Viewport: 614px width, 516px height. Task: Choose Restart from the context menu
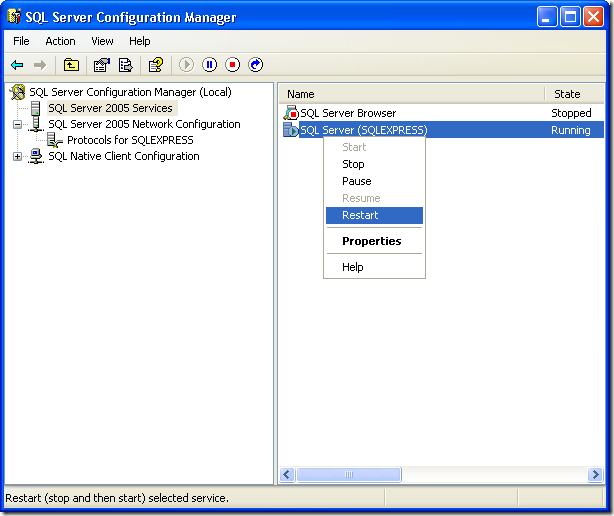(x=374, y=215)
